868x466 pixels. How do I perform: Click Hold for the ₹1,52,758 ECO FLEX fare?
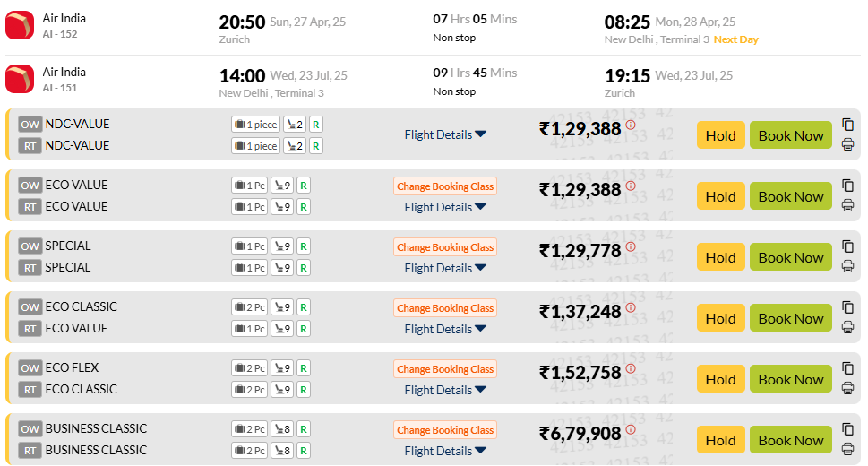720,380
